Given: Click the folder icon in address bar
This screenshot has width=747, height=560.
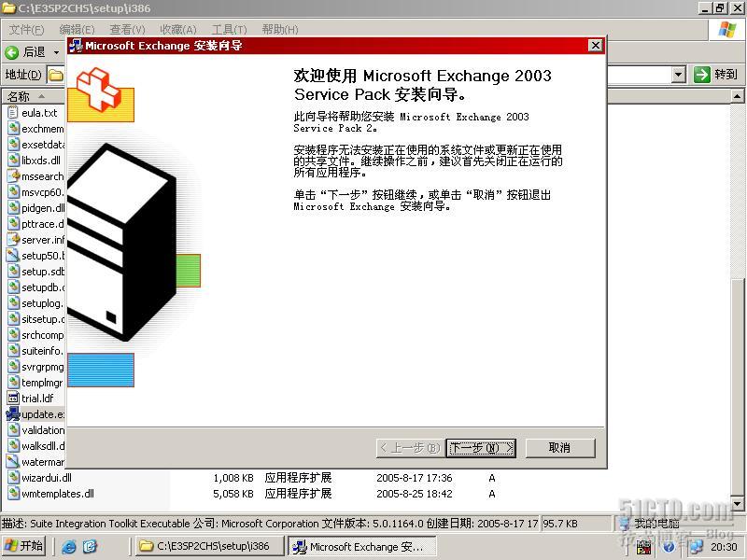Looking at the screenshot, I should click(56, 75).
